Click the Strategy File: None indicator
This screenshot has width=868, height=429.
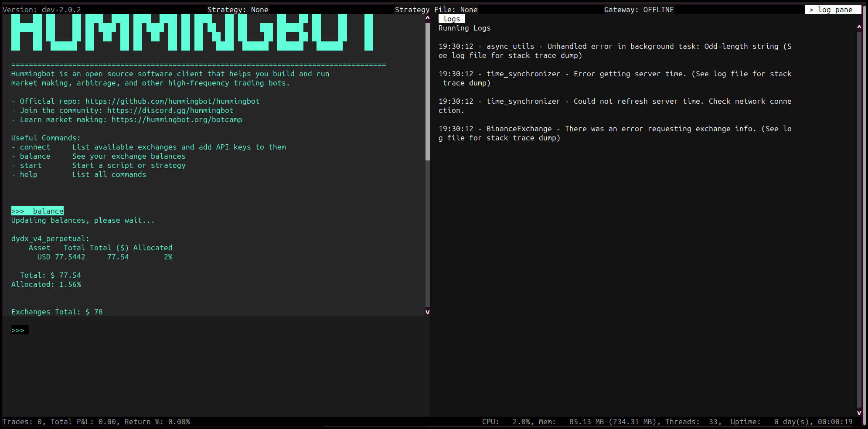(x=436, y=10)
